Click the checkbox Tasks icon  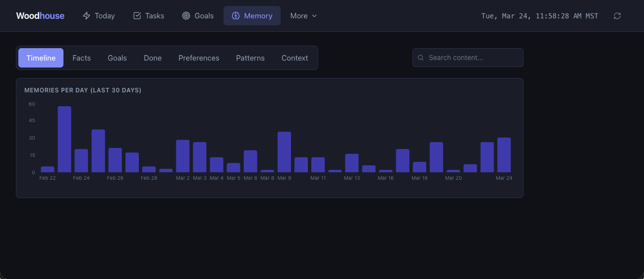coord(137,16)
